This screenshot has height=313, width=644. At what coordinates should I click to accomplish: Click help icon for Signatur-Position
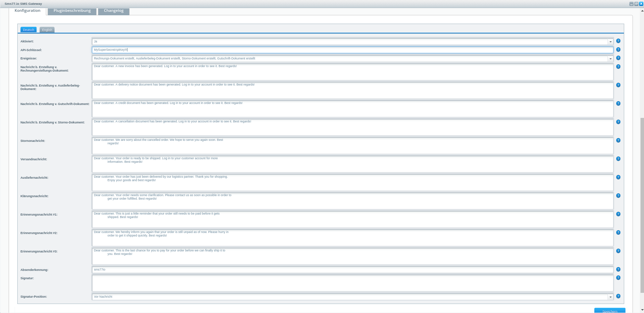618,296
